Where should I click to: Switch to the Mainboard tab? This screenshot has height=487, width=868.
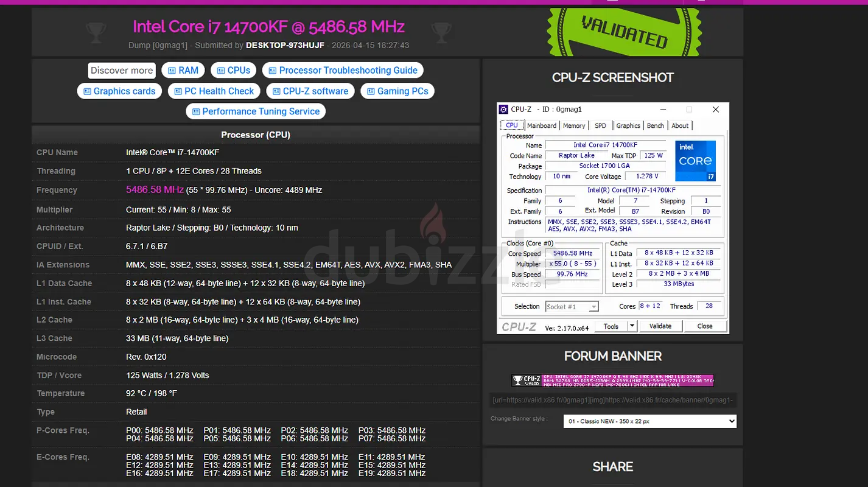pos(542,125)
